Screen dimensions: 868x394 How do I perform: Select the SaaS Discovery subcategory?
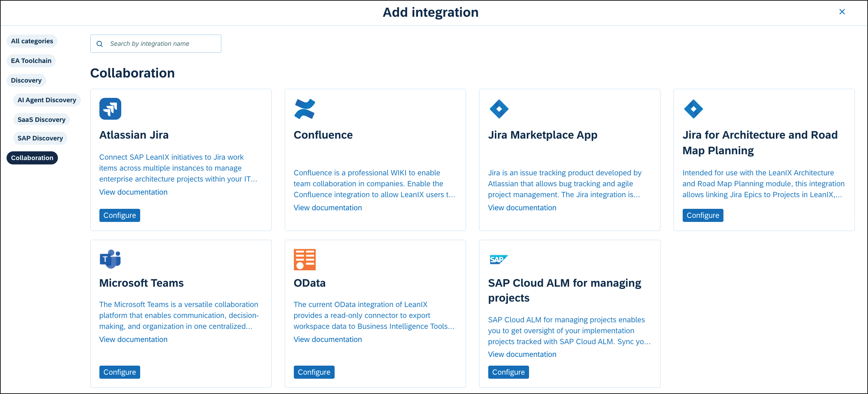(42, 120)
